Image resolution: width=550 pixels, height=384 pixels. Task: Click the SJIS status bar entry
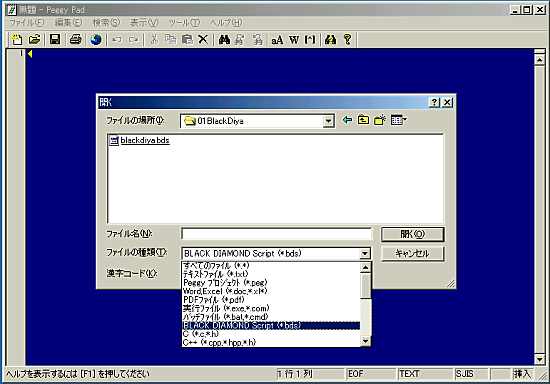471,374
